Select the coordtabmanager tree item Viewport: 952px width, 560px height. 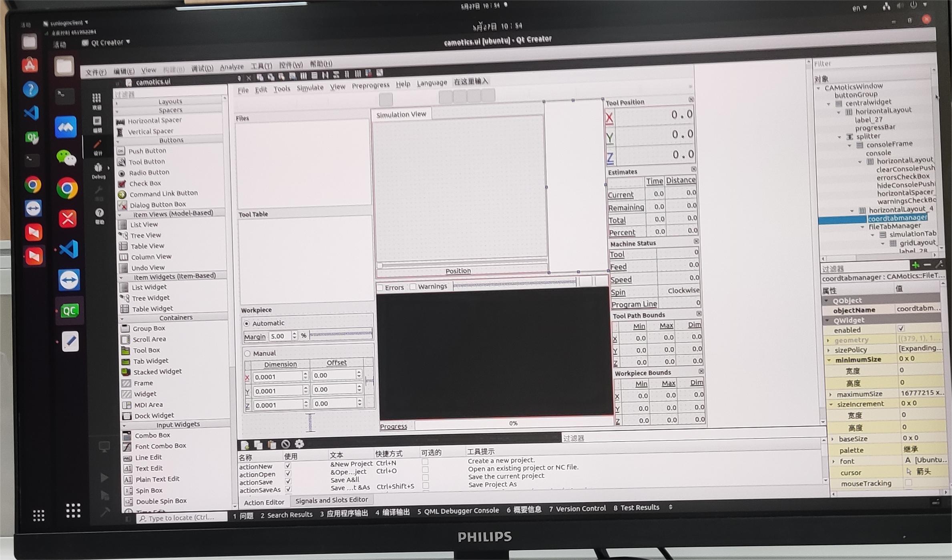point(897,217)
